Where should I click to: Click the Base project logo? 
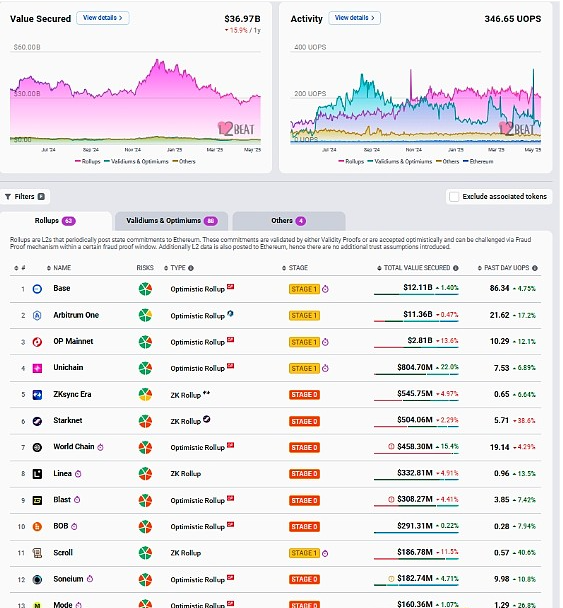[37, 289]
